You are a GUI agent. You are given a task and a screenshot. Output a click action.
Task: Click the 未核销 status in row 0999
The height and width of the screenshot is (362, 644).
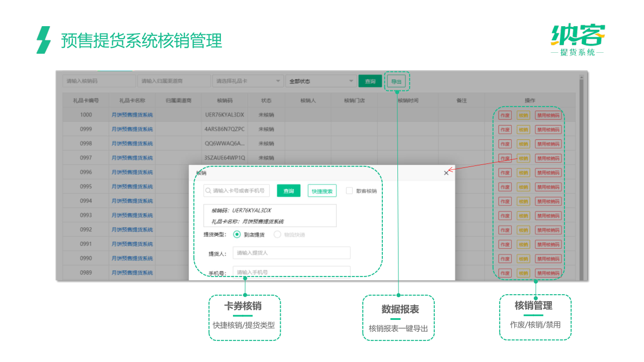coord(266,129)
